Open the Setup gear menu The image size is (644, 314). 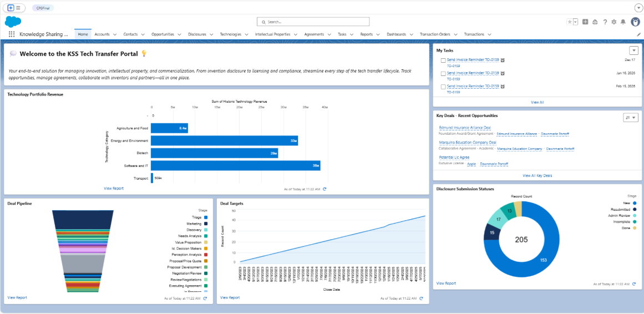tap(614, 22)
